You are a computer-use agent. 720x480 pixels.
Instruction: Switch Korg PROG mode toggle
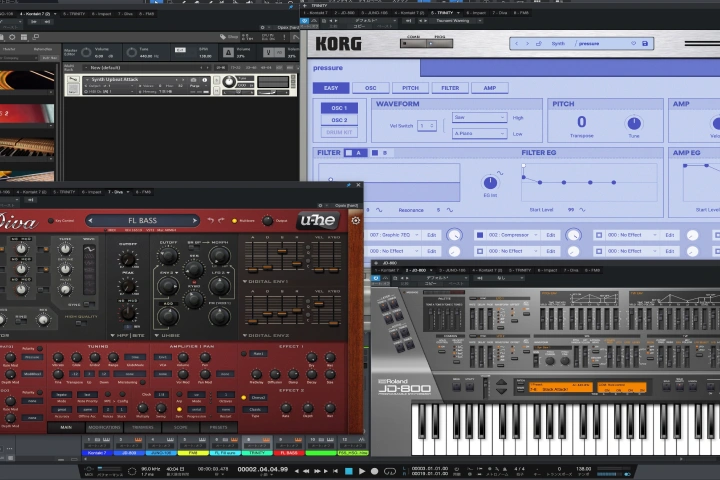pos(439,44)
